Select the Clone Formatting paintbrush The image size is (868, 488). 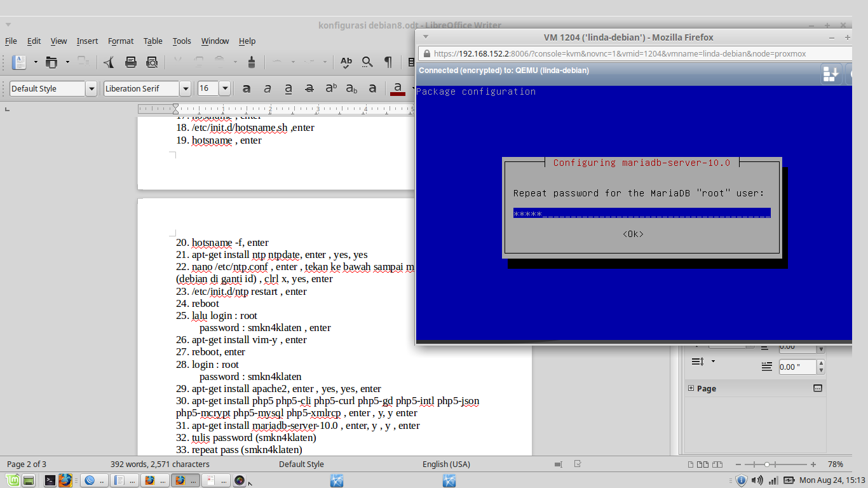click(x=251, y=62)
